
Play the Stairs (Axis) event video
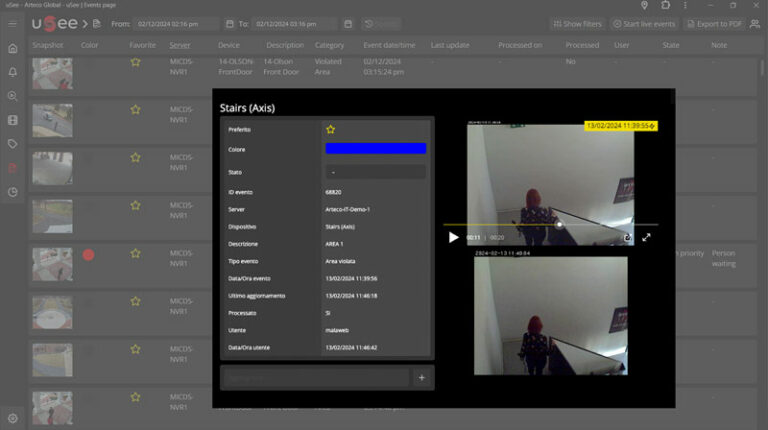click(453, 237)
